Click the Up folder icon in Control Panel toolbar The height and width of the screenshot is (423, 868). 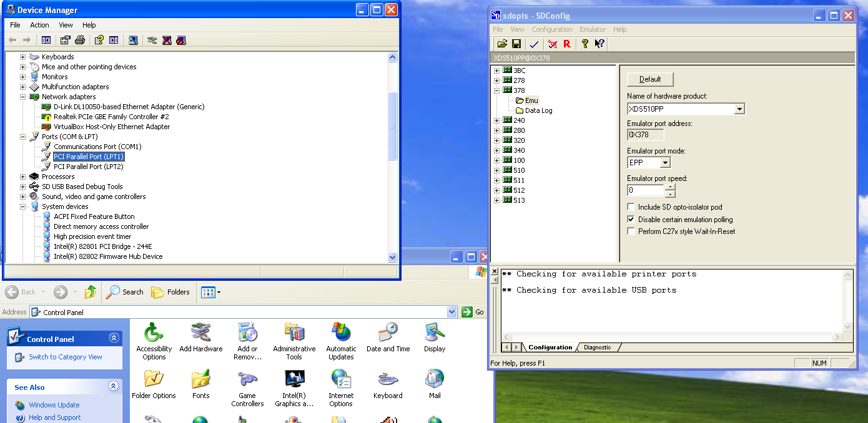point(91,291)
